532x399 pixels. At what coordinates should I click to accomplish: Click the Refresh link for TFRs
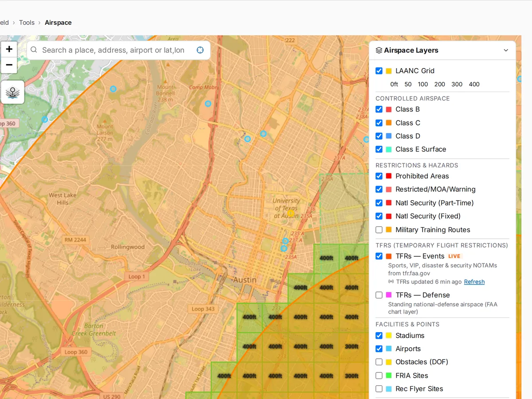coord(474,282)
